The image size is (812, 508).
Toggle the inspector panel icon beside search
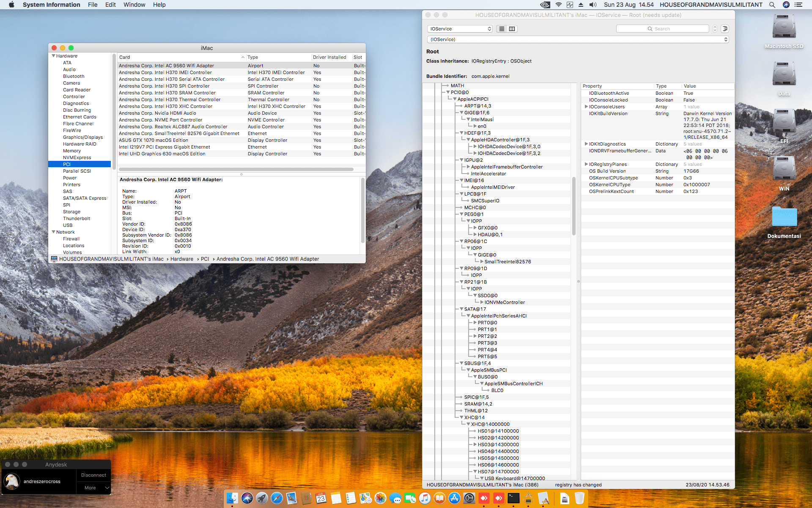tap(725, 29)
